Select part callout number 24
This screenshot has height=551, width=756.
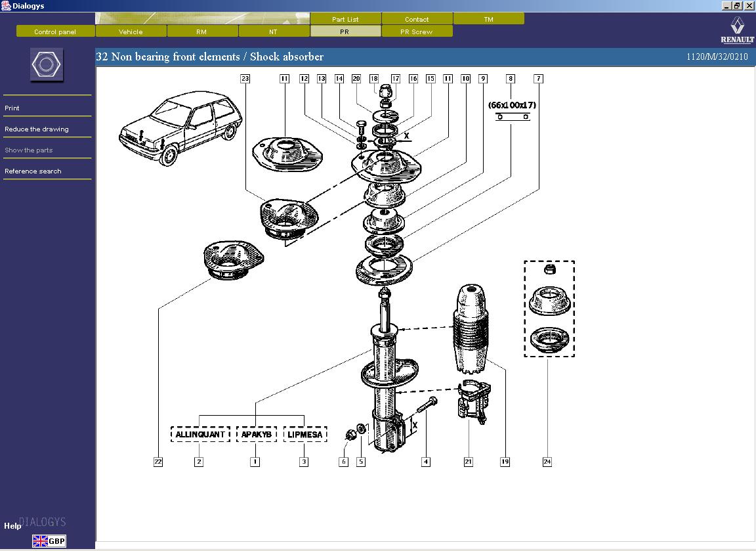pyautogui.click(x=547, y=462)
